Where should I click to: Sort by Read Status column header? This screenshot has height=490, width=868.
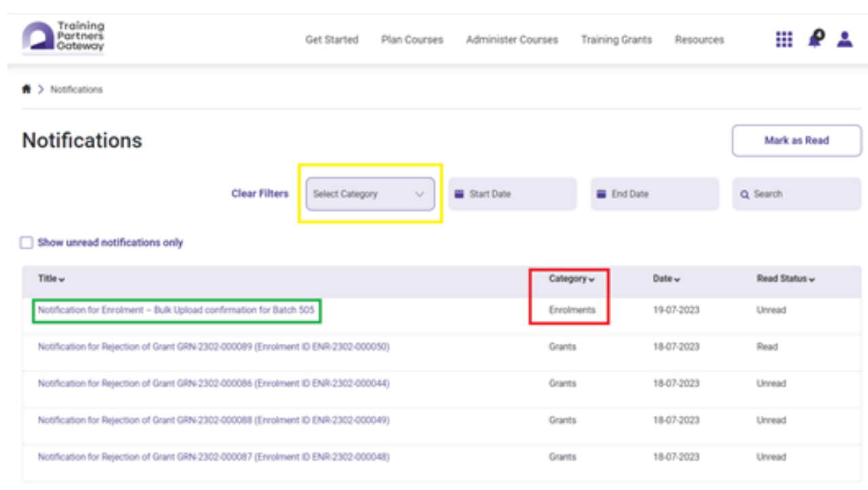[x=786, y=279]
